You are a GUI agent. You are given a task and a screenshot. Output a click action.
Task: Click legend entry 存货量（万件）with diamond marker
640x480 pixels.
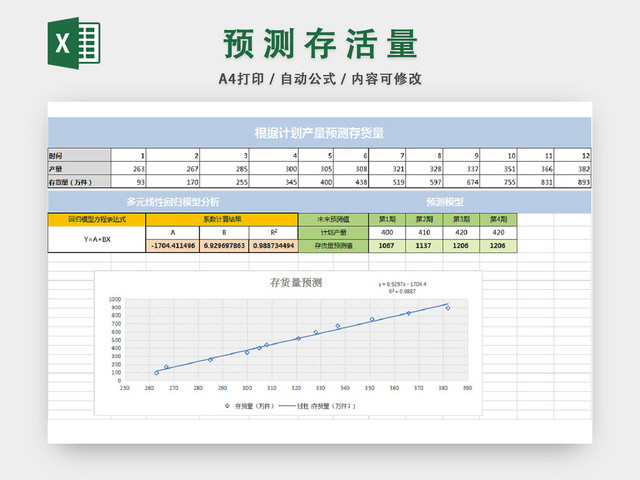coord(250,406)
